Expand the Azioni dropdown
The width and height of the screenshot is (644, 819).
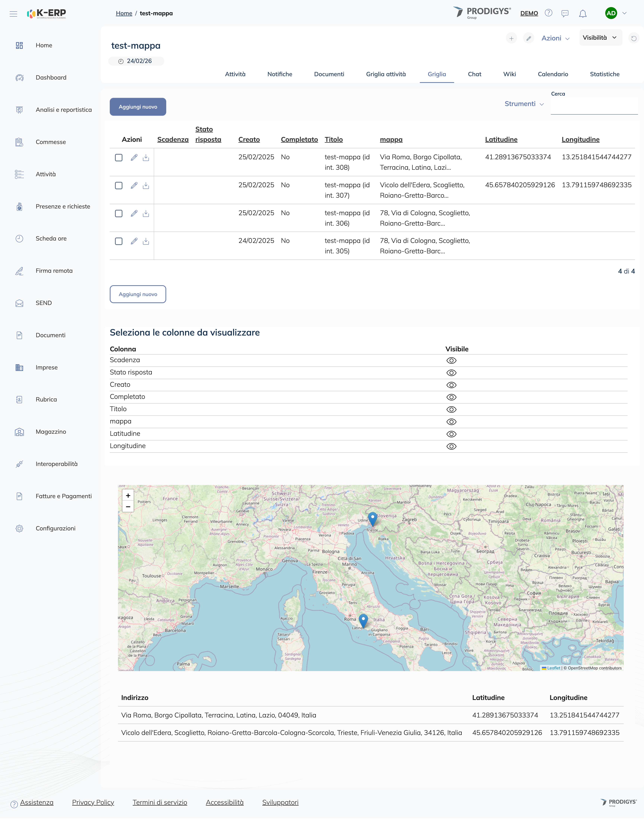coord(555,38)
